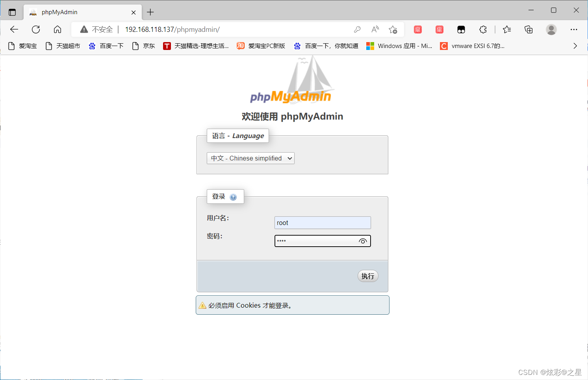Viewport: 588px width, 380px height.
Task: Reveal the password with the eye toggle
Action: (362, 241)
